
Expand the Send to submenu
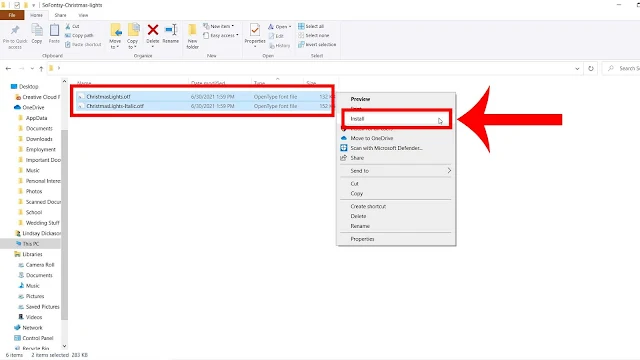tap(396, 171)
